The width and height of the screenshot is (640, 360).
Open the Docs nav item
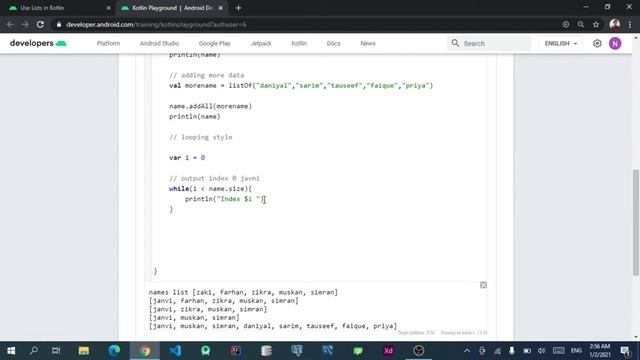coord(333,43)
